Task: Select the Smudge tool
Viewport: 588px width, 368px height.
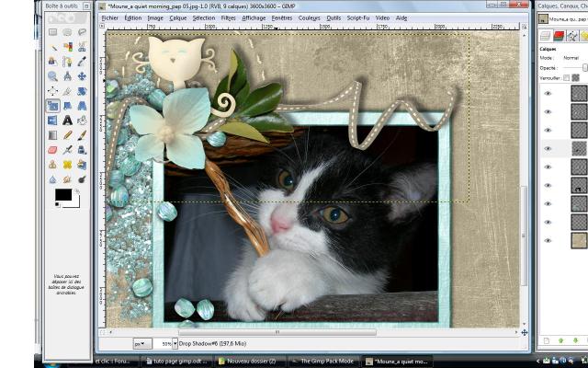Action: [x=67, y=179]
